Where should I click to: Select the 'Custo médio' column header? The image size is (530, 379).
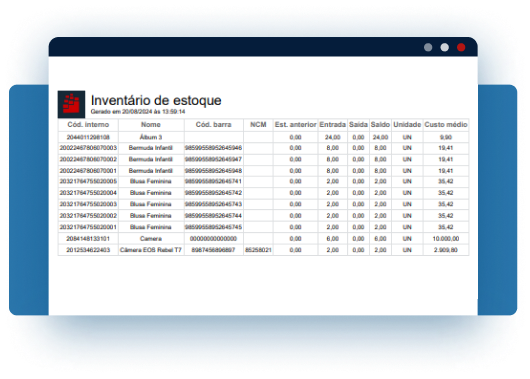point(446,125)
